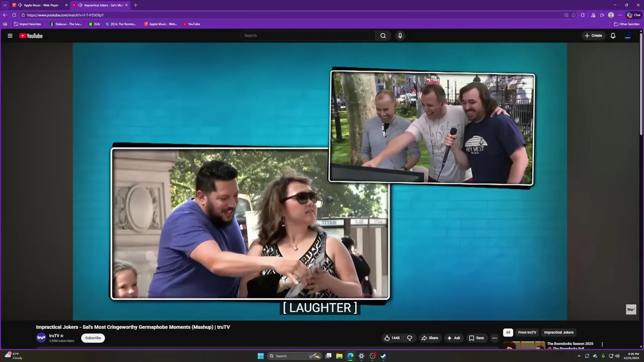Open browser extensions puzzle icon

click(583, 15)
